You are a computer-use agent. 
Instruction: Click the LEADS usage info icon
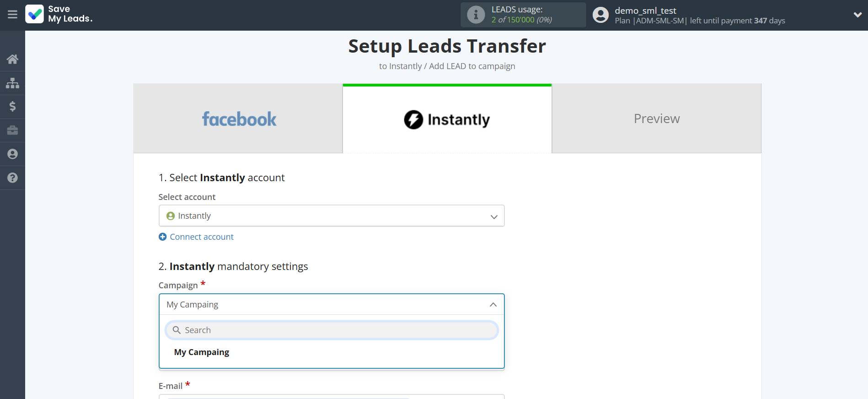tap(476, 15)
